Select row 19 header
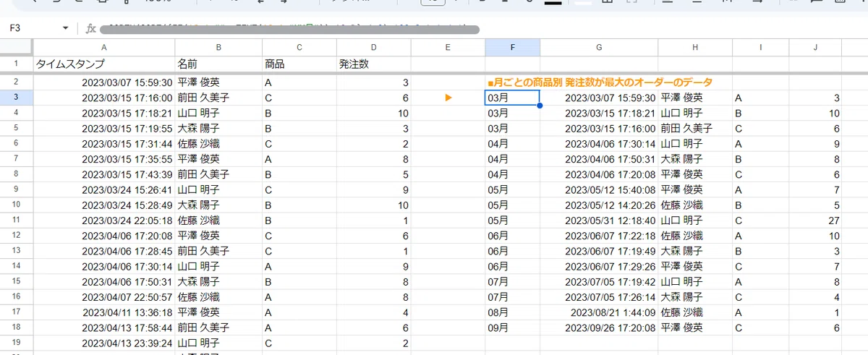The image size is (868, 355). click(17, 343)
